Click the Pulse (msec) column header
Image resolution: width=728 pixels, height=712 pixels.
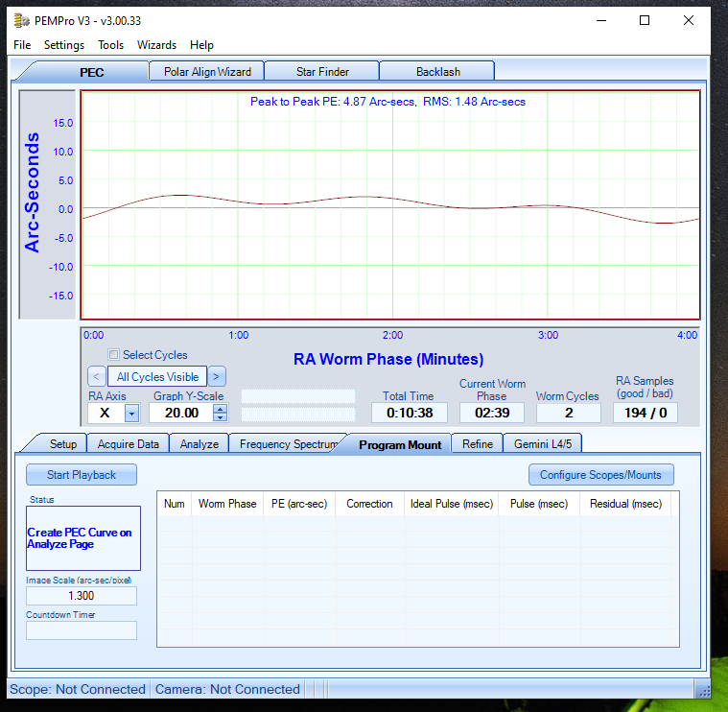pyautogui.click(x=539, y=504)
